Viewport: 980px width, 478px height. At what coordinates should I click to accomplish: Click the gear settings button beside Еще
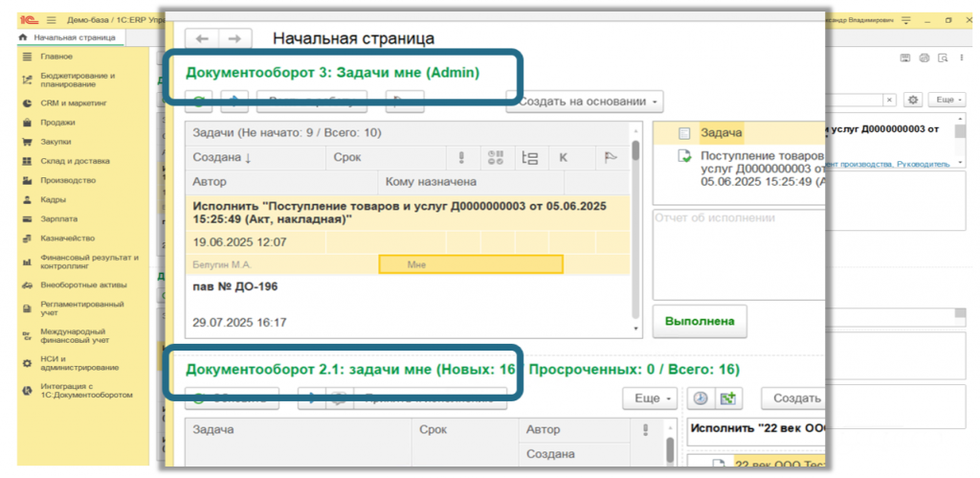coord(914,101)
